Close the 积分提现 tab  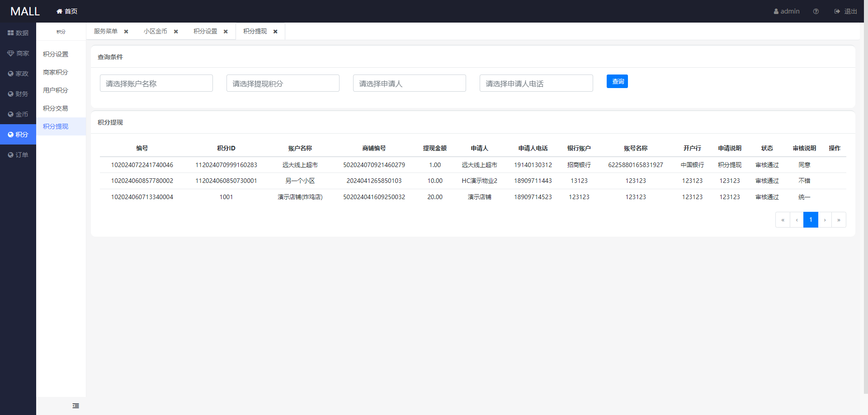click(275, 32)
